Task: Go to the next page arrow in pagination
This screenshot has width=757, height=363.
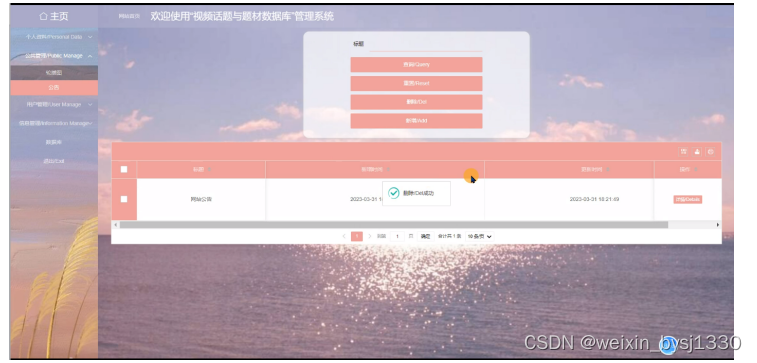Action: [x=370, y=237]
